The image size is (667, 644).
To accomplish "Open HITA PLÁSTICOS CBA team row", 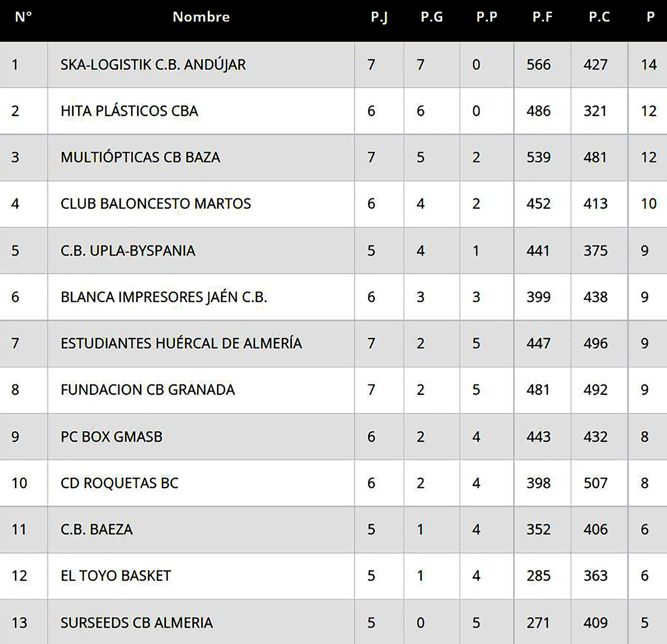I will pos(129,111).
